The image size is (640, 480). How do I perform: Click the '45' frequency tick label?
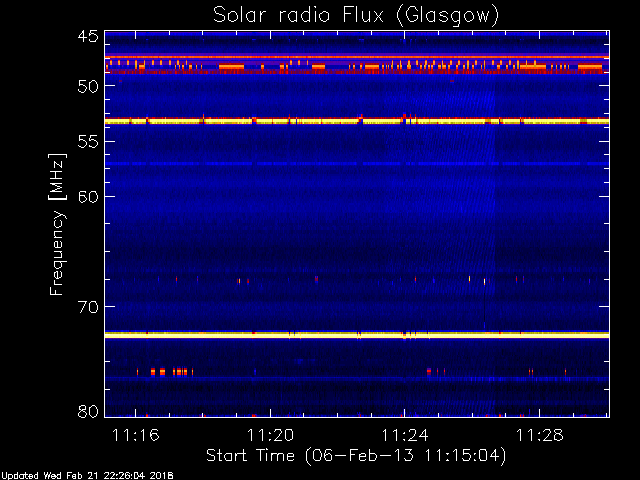88,37
